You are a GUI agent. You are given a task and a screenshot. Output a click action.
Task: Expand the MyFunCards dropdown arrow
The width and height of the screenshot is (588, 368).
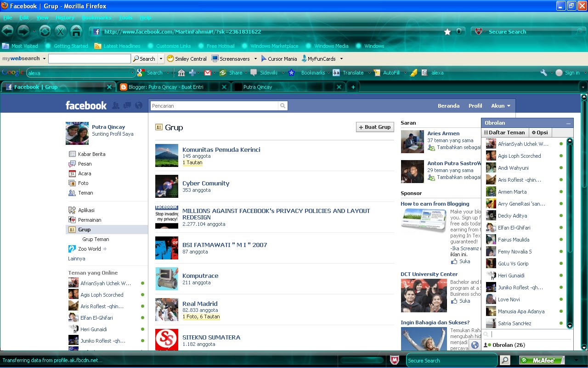(x=341, y=59)
